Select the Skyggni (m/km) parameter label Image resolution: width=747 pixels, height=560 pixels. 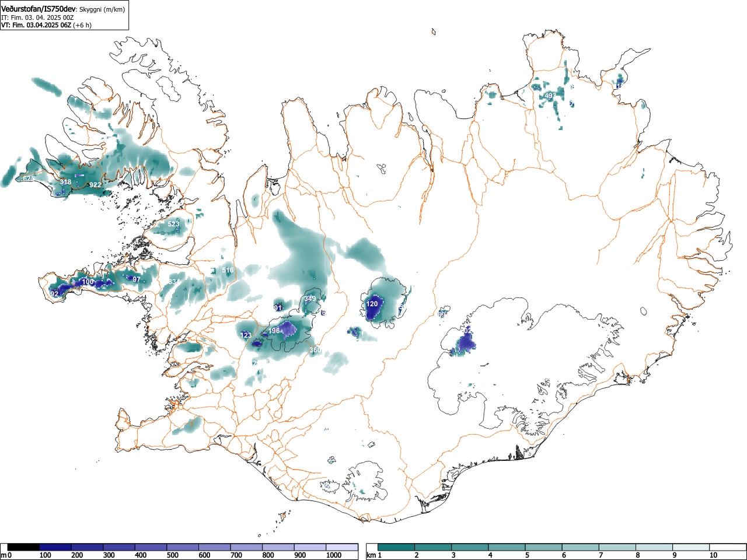[x=102, y=9]
